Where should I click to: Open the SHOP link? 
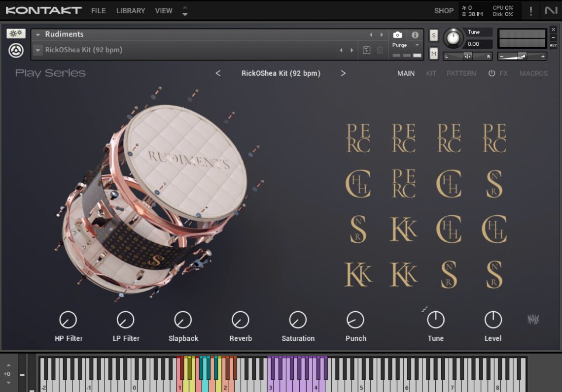pos(444,11)
